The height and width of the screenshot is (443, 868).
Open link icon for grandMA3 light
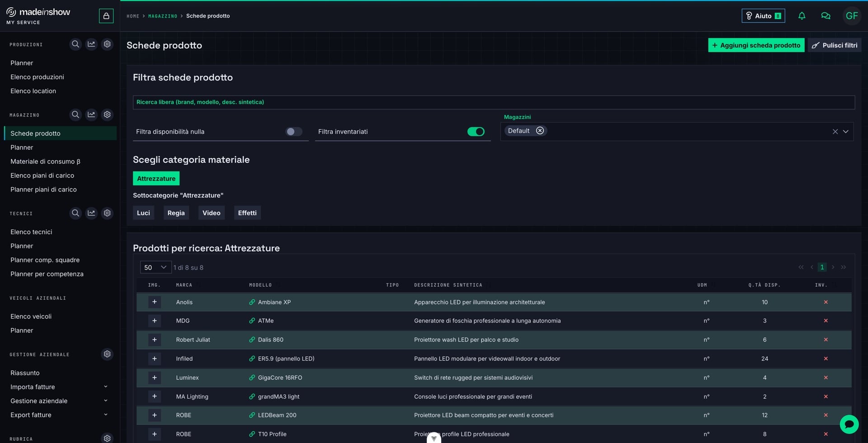252,396
